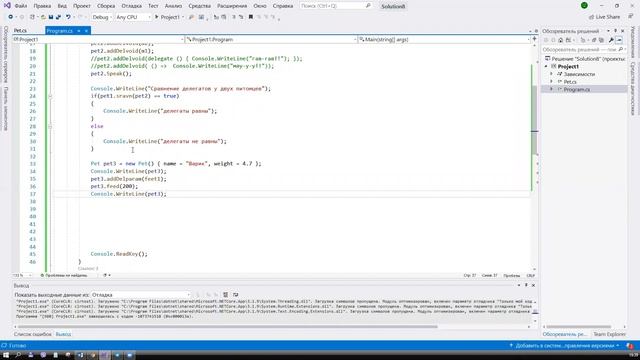Start debugging with Project1 play button
The width and height of the screenshot is (640, 360).
[x=169, y=17]
